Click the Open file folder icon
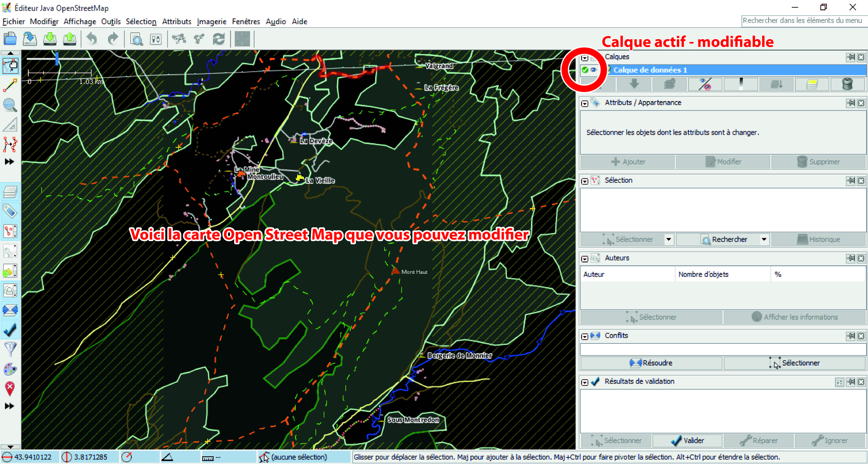 10,39
